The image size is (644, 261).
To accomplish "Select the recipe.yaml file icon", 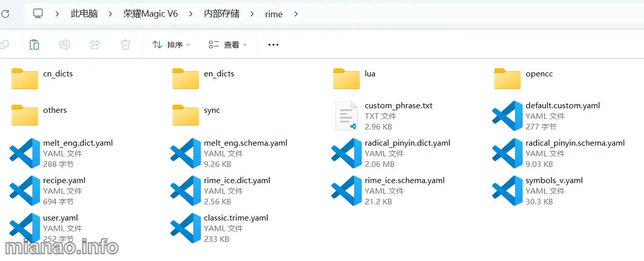I will [25, 191].
